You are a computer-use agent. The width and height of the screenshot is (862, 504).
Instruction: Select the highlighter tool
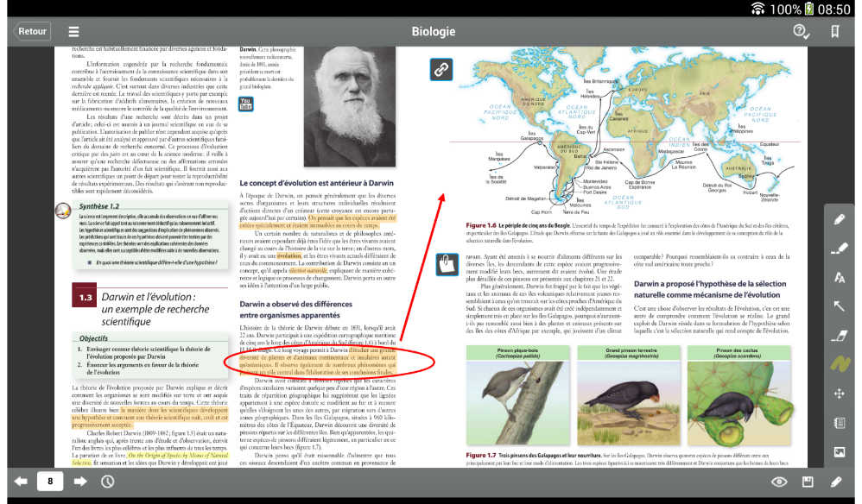pyautogui.click(x=839, y=249)
